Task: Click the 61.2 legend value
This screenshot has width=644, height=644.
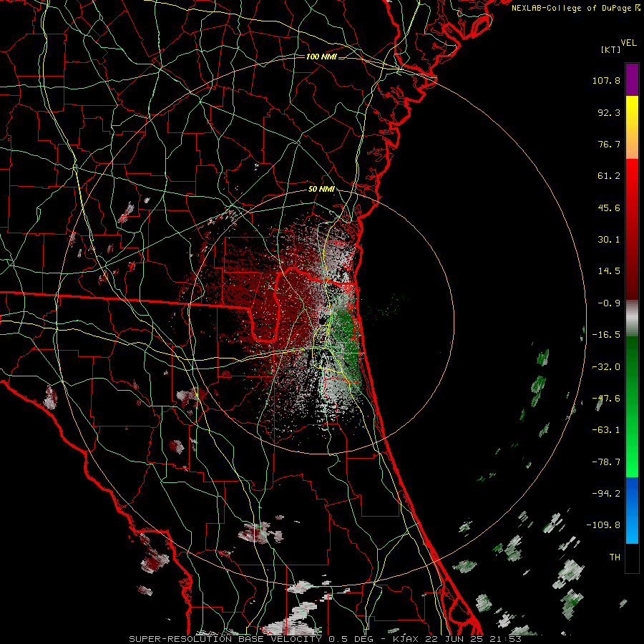Action: pos(609,176)
